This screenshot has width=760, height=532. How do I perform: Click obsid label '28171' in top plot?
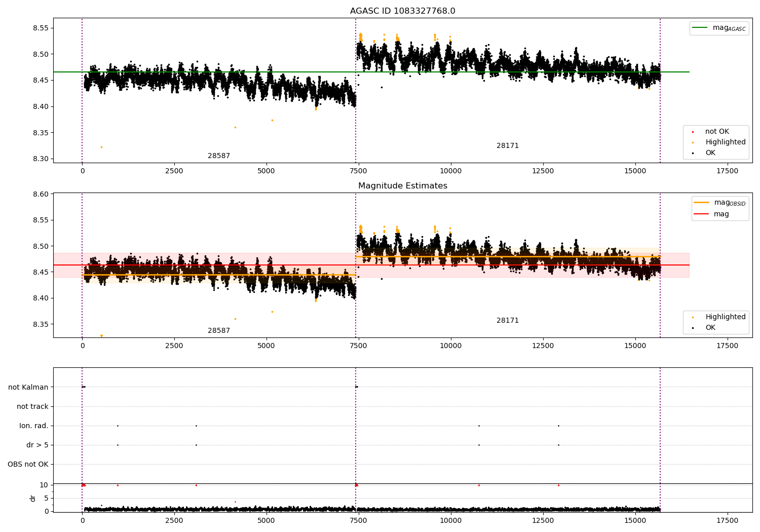click(508, 146)
